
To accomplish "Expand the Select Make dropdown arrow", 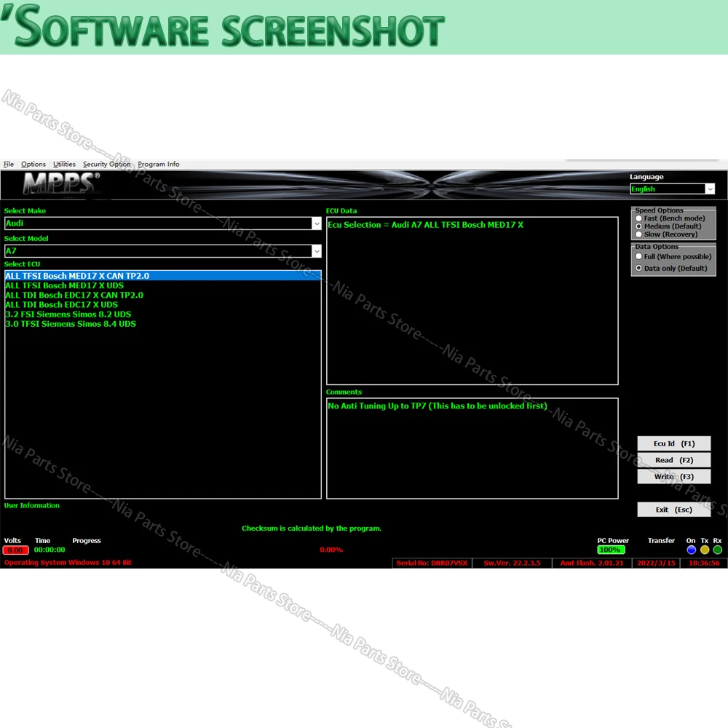I will tap(317, 223).
